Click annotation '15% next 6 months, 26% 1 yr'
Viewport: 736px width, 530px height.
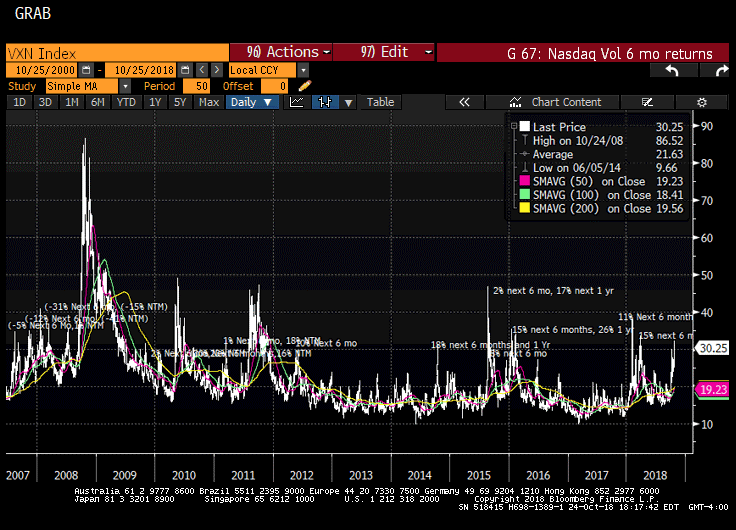(573, 330)
